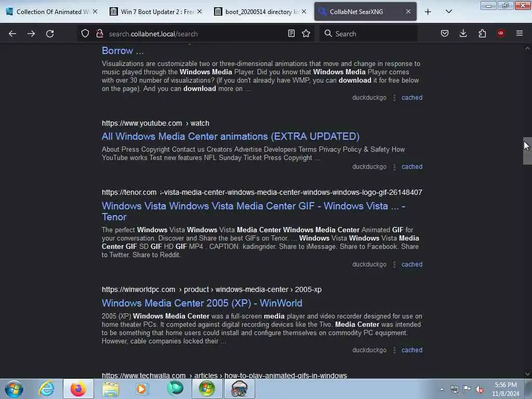Open cached link for the Borrow result

coord(412,98)
